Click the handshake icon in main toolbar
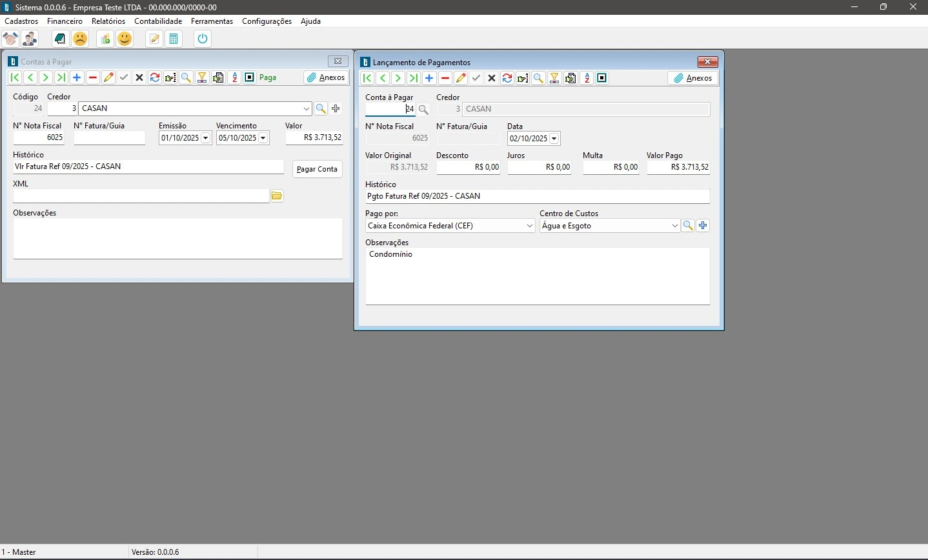928x560 pixels. click(10, 39)
